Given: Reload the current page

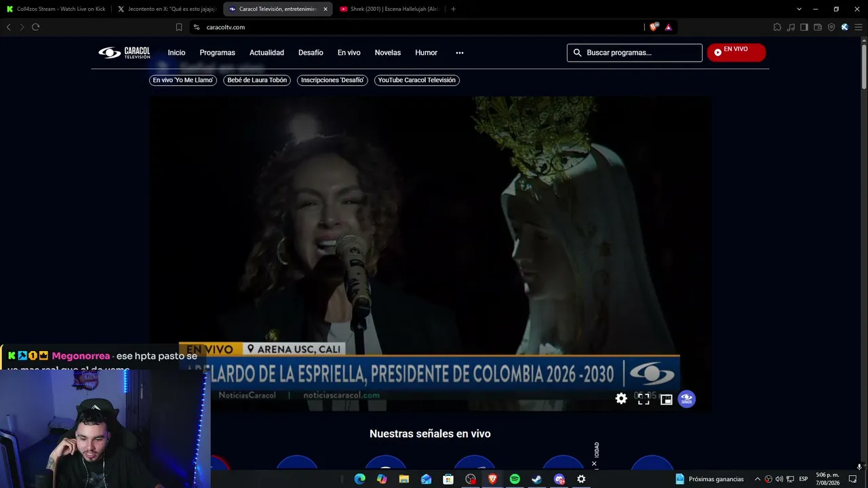Looking at the screenshot, I should pos(35,27).
